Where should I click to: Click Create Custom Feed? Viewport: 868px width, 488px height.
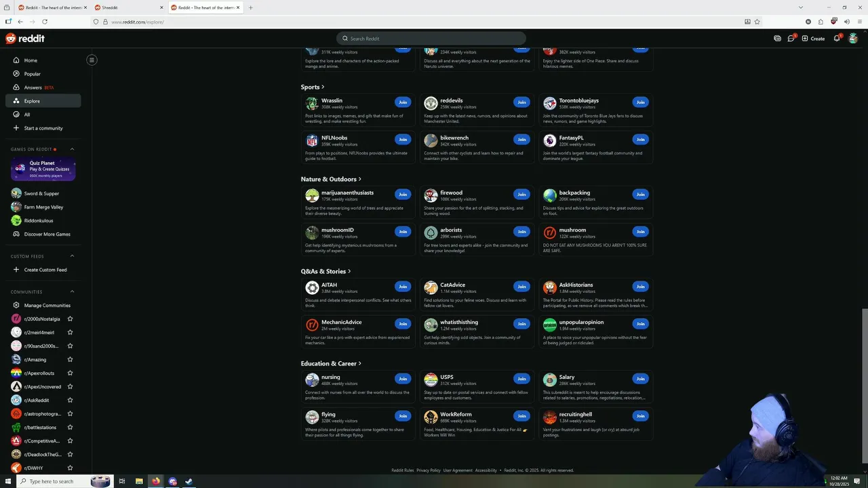(43, 270)
